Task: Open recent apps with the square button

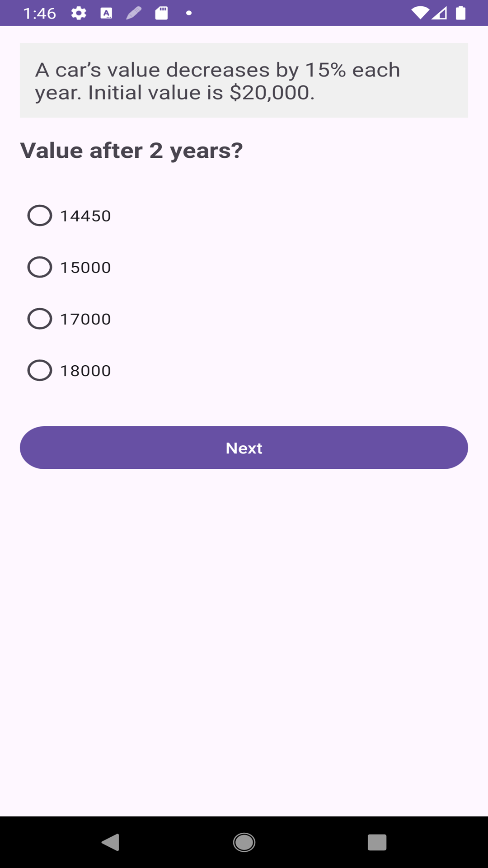Action: point(377,842)
